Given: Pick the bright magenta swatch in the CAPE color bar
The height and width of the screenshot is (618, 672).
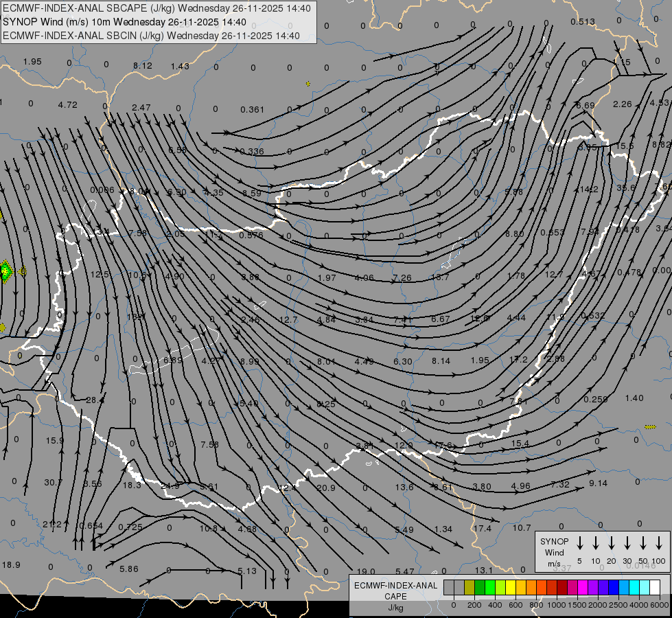Looking at the screenshot, I should 583,587.
